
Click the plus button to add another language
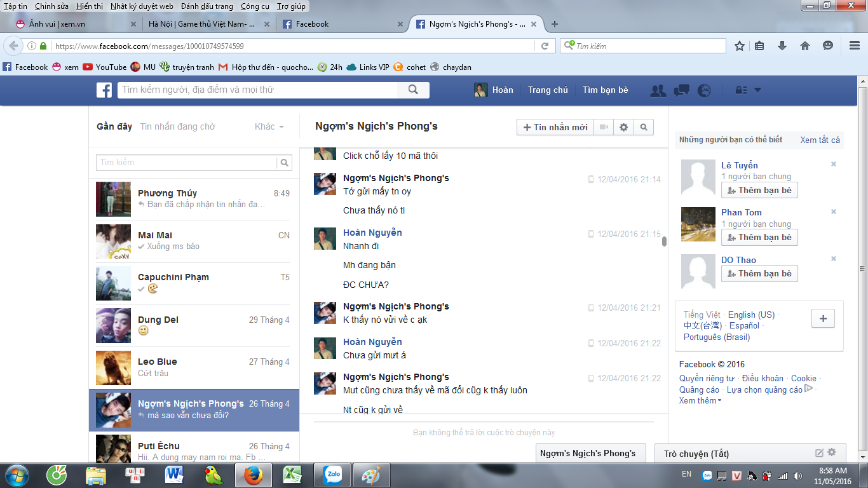pyautogui.click(x=823, y=319)
